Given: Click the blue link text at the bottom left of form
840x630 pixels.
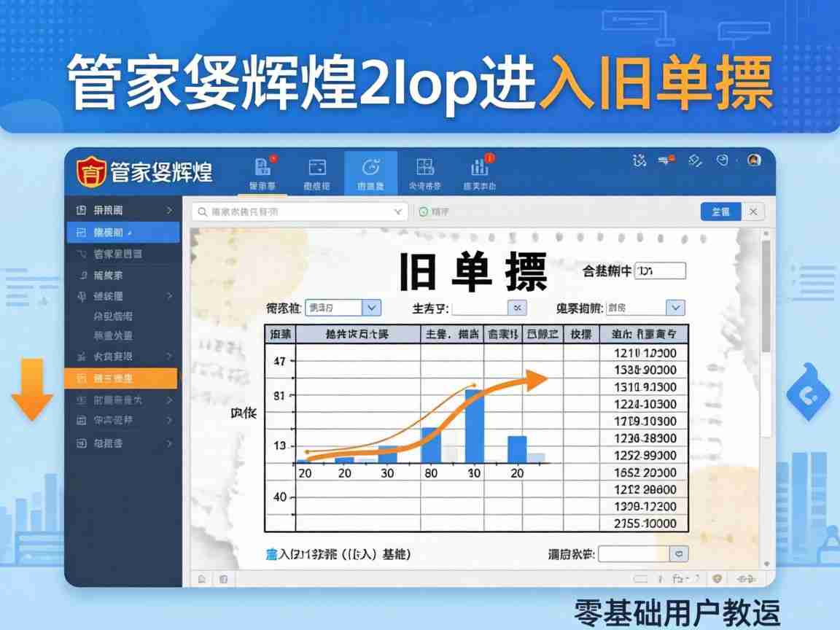Looking at the screenshot, I should 328,553.
